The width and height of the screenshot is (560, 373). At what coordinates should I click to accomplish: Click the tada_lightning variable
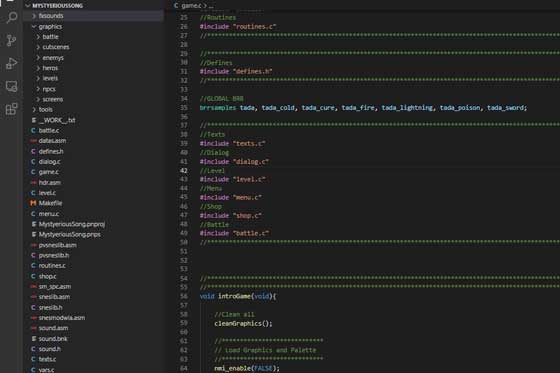point(407,108)
